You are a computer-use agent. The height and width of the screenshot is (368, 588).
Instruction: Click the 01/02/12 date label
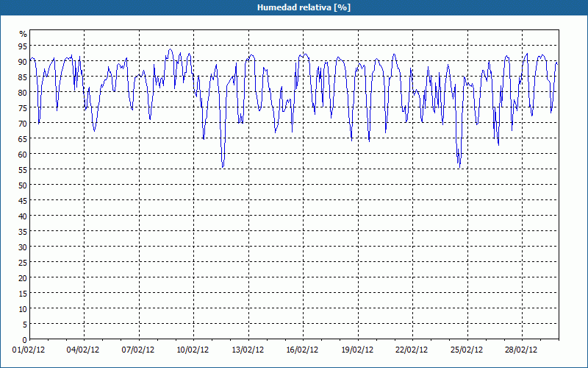(29, 350)
